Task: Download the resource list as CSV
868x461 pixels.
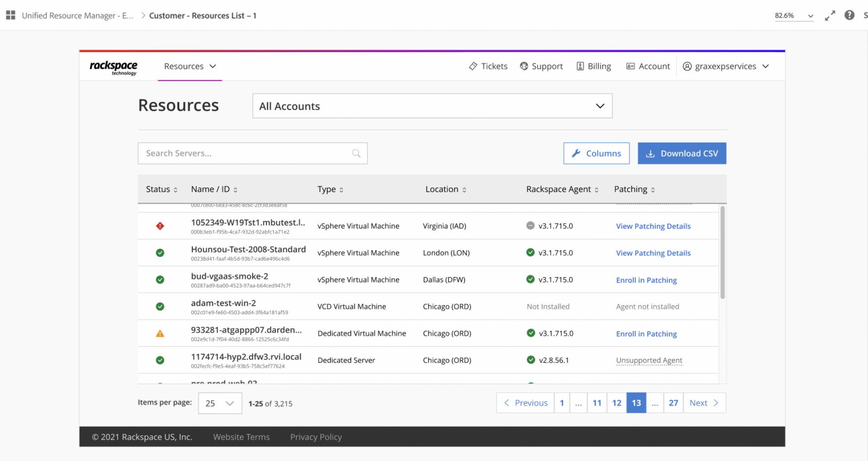Action: 681,153
